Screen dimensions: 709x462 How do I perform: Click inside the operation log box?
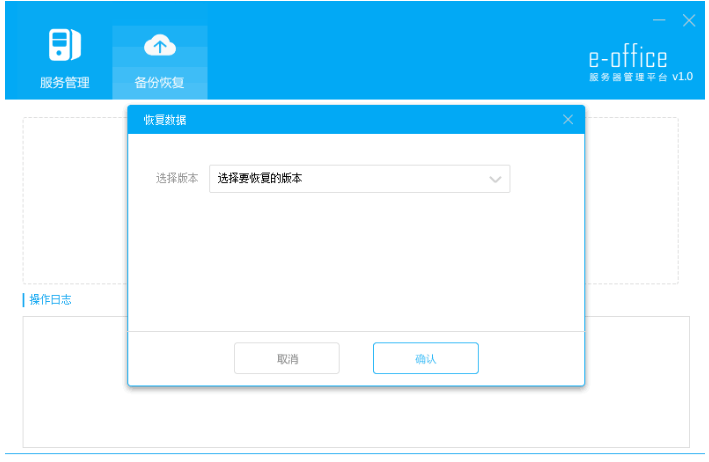356,382
